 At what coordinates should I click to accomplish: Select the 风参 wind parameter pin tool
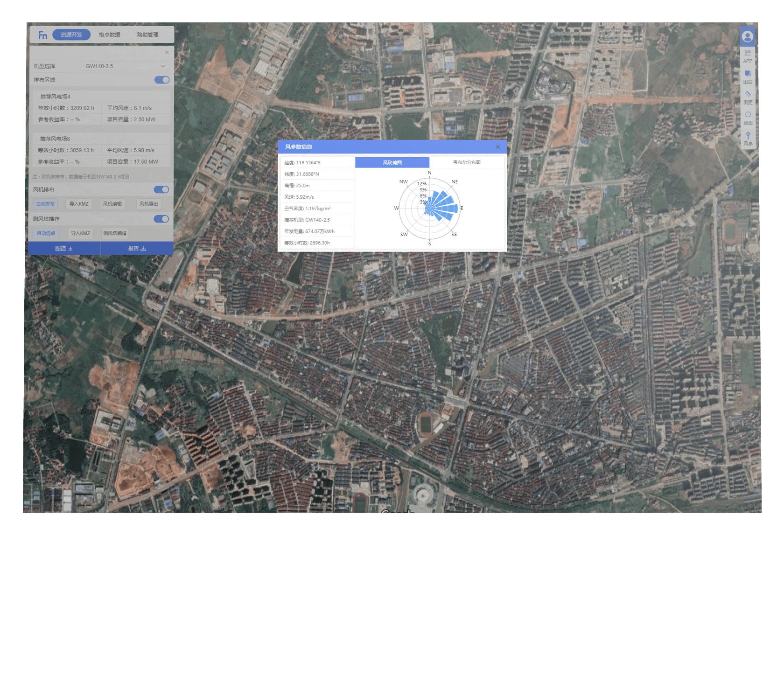(748, 139)
